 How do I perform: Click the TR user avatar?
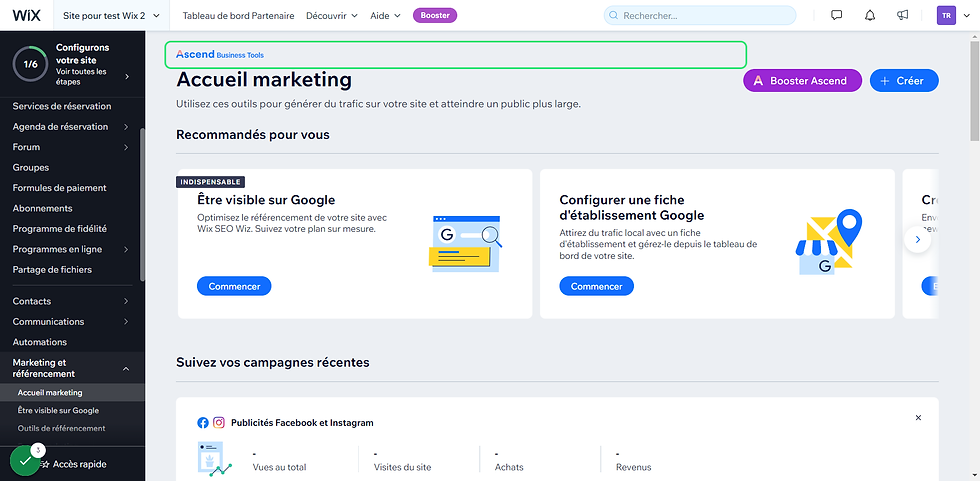(946, 16)
